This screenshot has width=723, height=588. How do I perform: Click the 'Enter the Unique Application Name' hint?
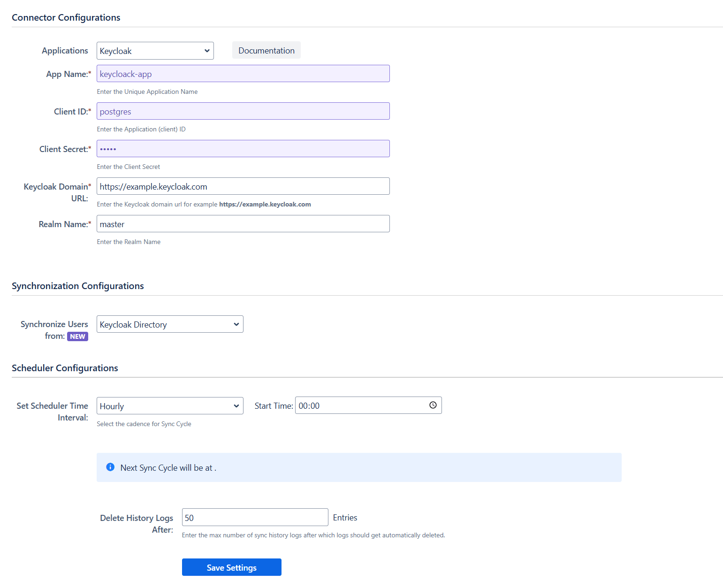coord(147,92)
